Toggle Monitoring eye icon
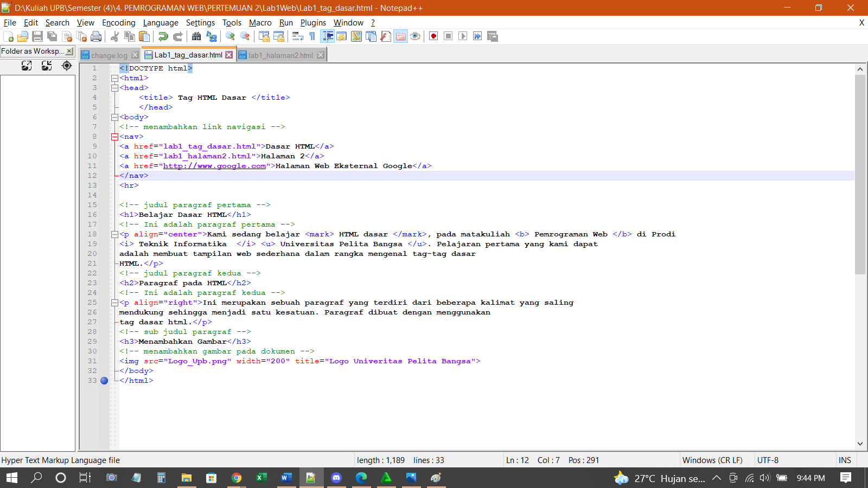The width and height of the screenshot is (868, 488). [415, 36]
